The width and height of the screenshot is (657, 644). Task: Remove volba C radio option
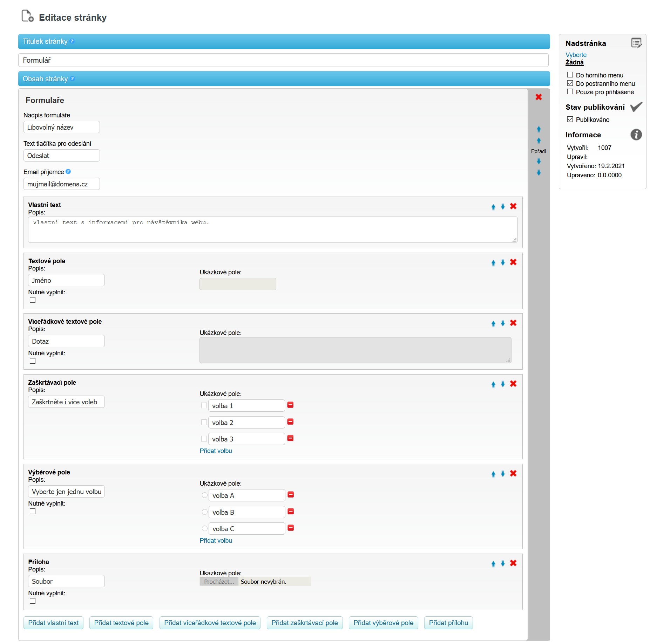click(x=291, y=528)
